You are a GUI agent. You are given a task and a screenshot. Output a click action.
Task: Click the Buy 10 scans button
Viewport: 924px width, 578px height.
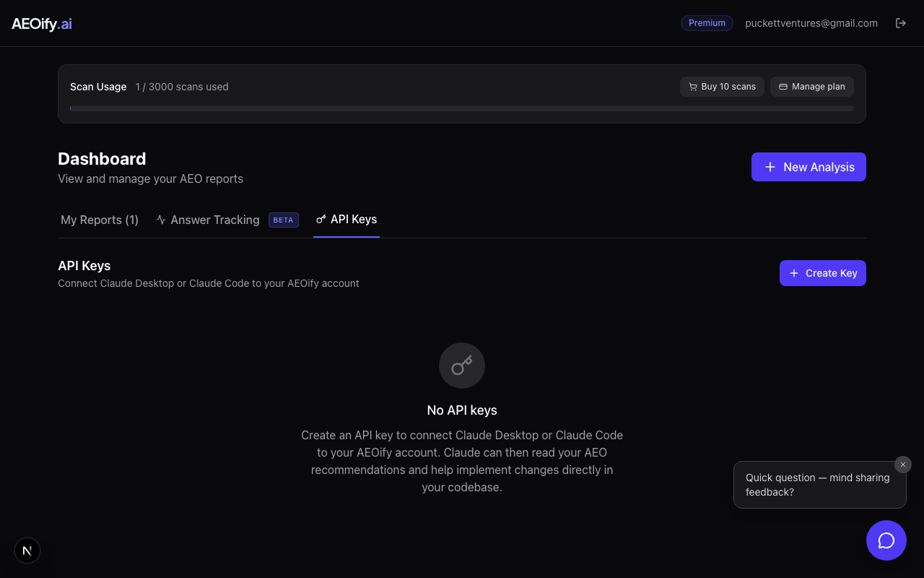[722, 86]
